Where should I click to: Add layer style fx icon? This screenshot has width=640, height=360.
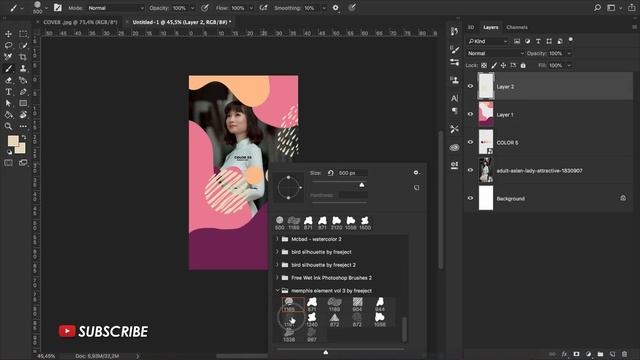[x=564, y=354]
